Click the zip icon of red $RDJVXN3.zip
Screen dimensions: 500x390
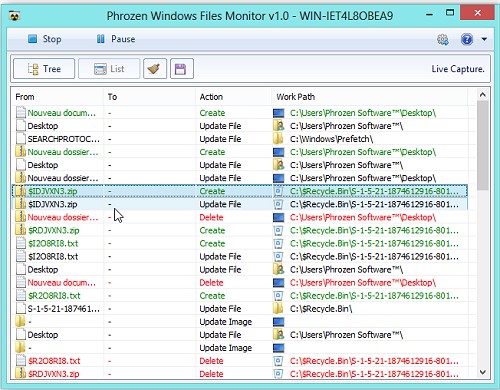21,374
